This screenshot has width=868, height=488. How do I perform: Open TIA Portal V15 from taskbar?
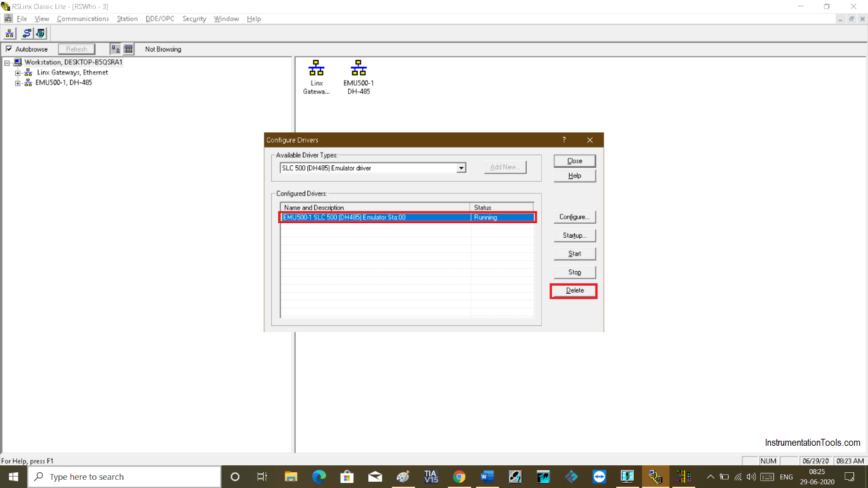431,477
